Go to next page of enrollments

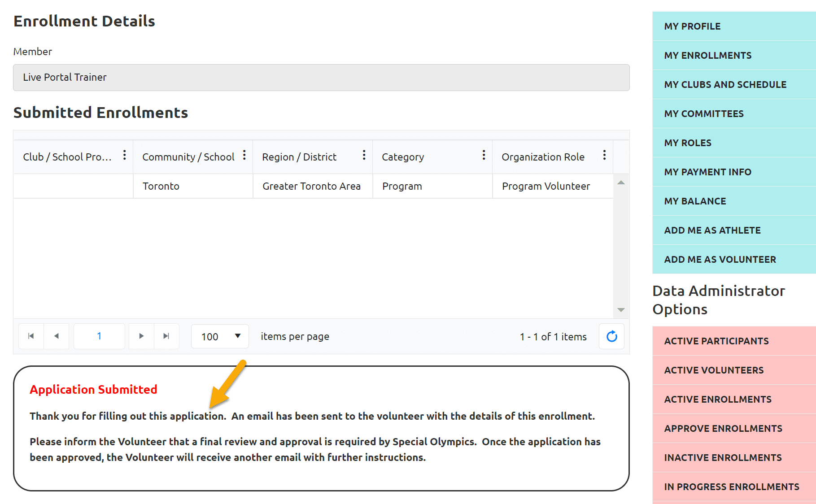coord(141,336)
